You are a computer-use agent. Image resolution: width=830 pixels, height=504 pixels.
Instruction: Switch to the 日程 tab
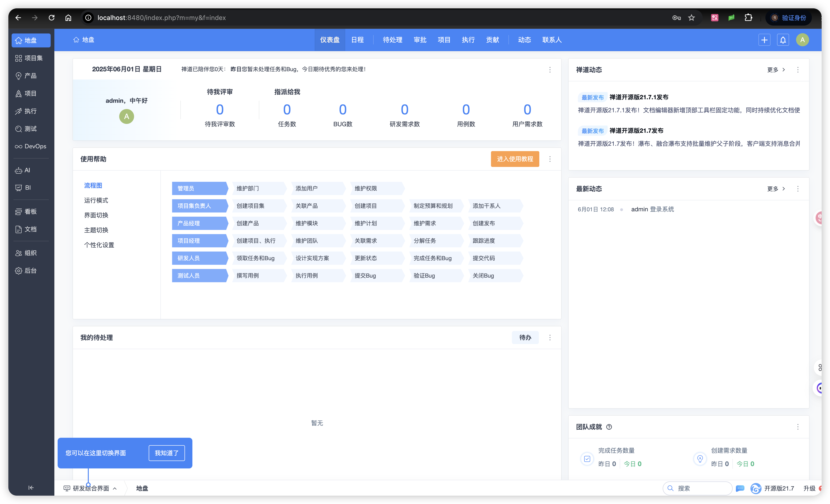pyautogui.click(x=357, y=40)
